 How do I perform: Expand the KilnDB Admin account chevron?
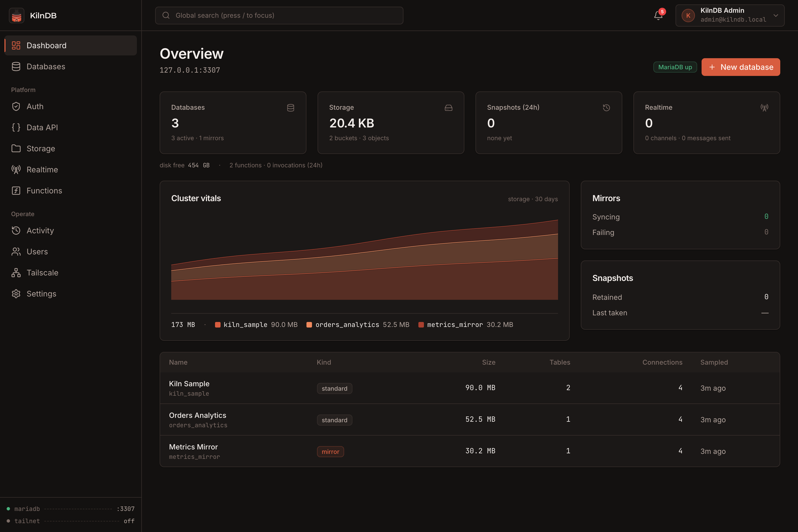click(776, 16)
